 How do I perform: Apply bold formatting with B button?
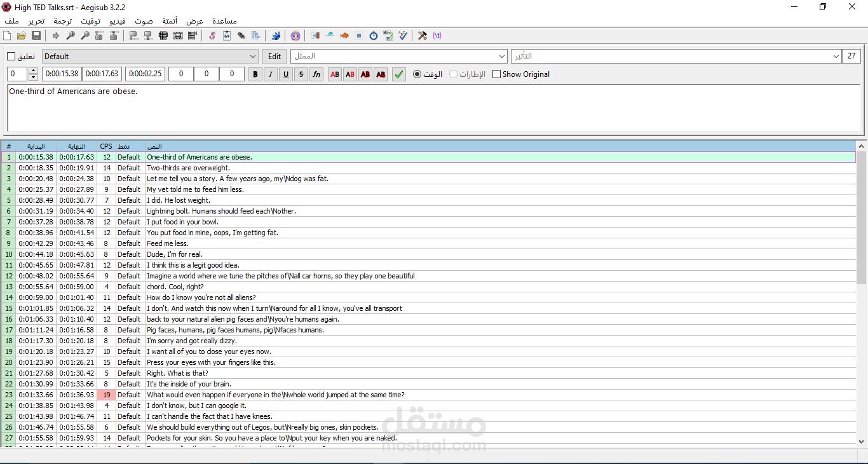[x=255, y=74]
